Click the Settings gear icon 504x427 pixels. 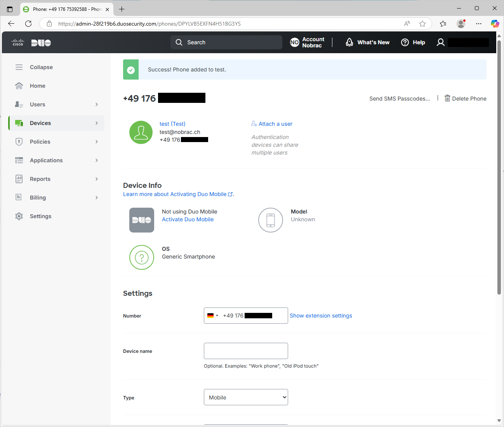click(x=19, y=216)
